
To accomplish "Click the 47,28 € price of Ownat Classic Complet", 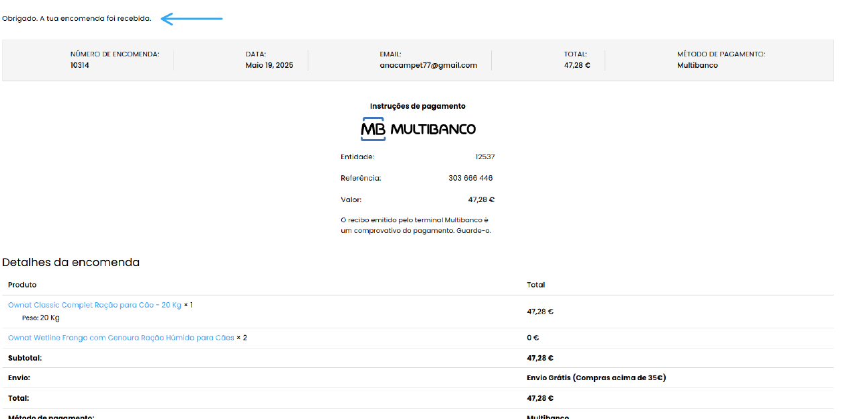I will tap(540, 312).
